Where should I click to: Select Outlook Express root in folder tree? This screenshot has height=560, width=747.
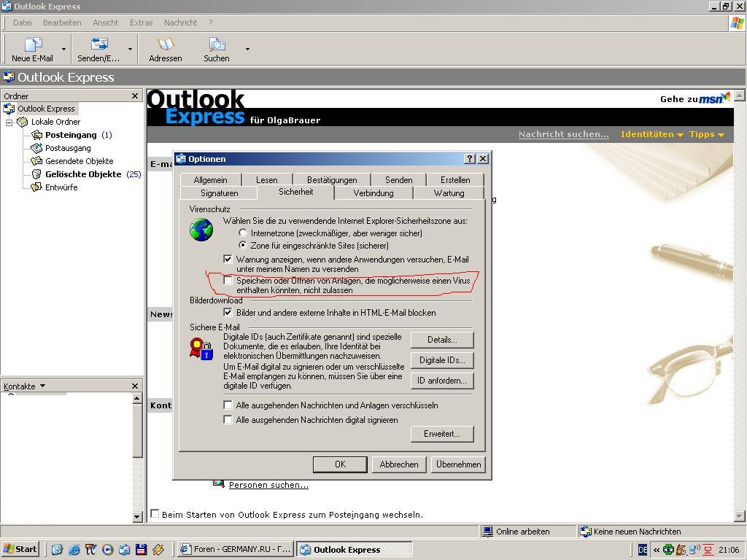click(46, 109)
